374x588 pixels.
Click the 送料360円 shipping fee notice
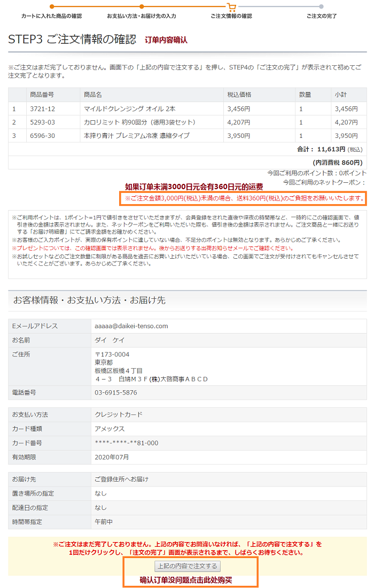coord(245,199)
